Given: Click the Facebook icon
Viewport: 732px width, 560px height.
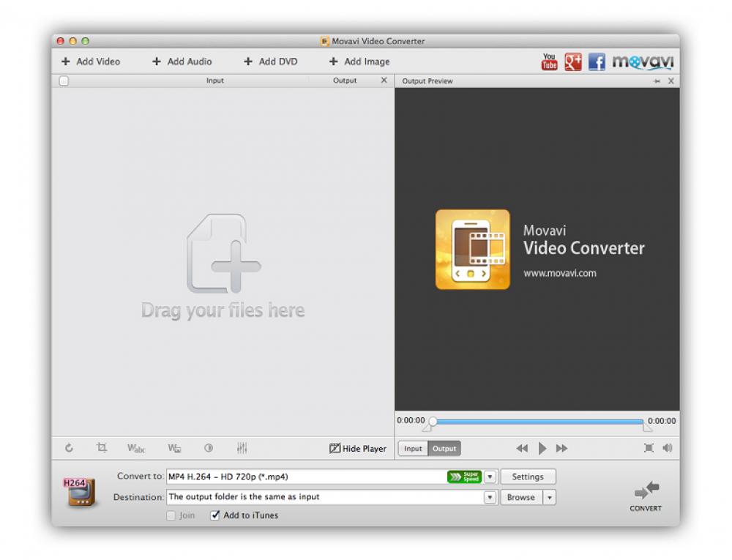Looking at the screenshot, I should click(x=597, y=61).
